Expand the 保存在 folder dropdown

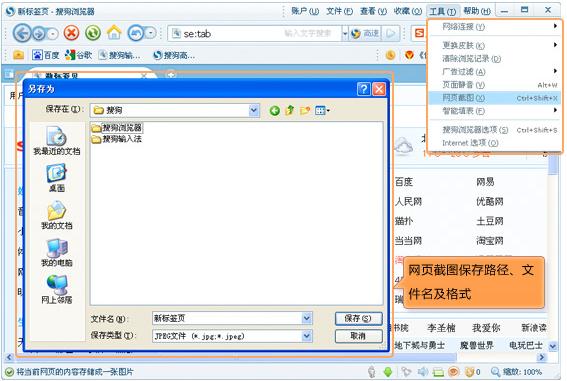[x=254, y=110]
